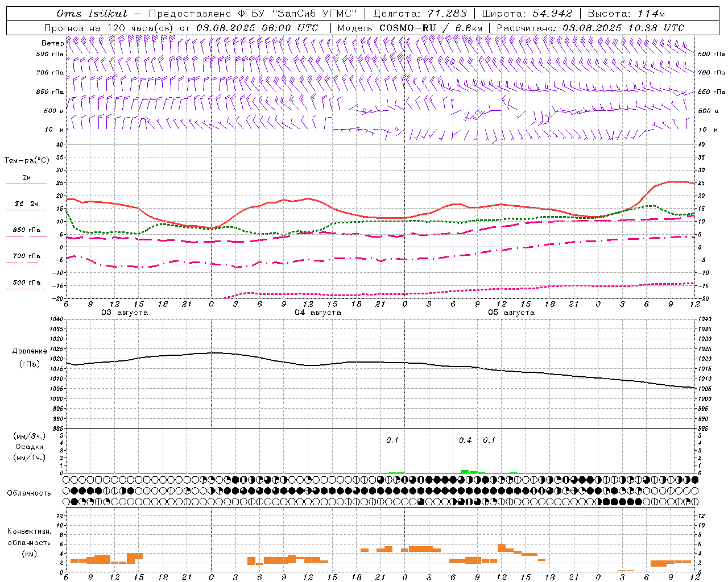
Task: Click the Осадки precipitation label
Action: click(30, 447)
